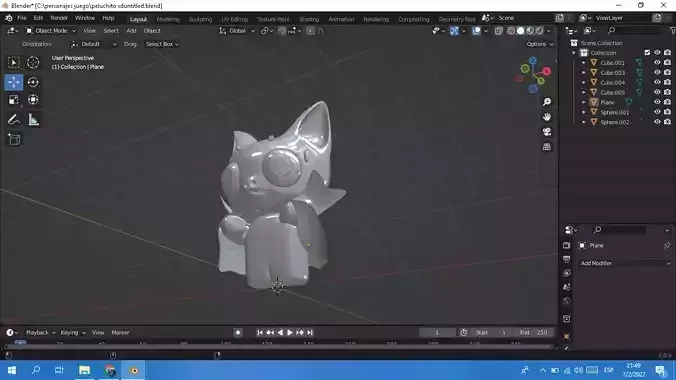Viewport: 676px width, 380px height.
Task: Expand the Sphere.001 tree item
Action: pyautogui.click(x=584, y=112)
